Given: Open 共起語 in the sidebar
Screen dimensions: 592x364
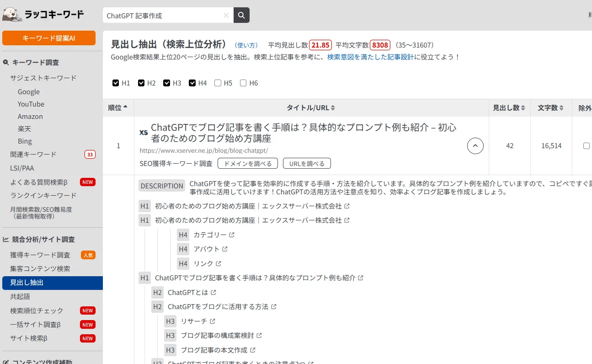Looking at the screenshot, I should [20, 297].
